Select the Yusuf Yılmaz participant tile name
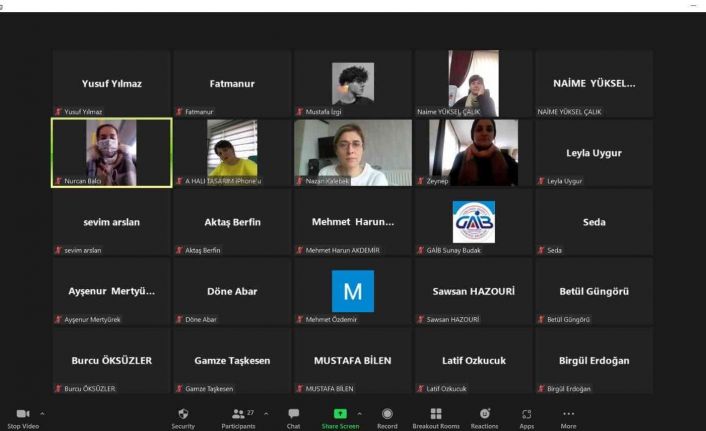The width and height of the screenshot is (706, 431). click(112, 83)
